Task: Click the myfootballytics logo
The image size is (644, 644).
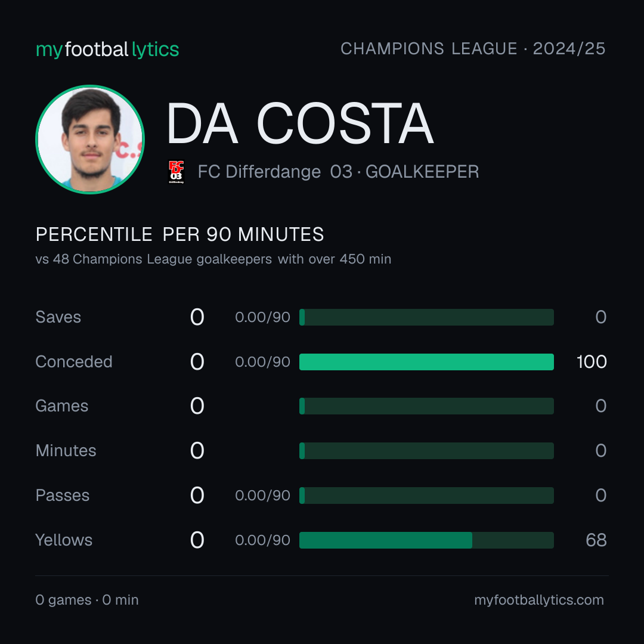Action: pyautogui.click(x=107, y=49)
